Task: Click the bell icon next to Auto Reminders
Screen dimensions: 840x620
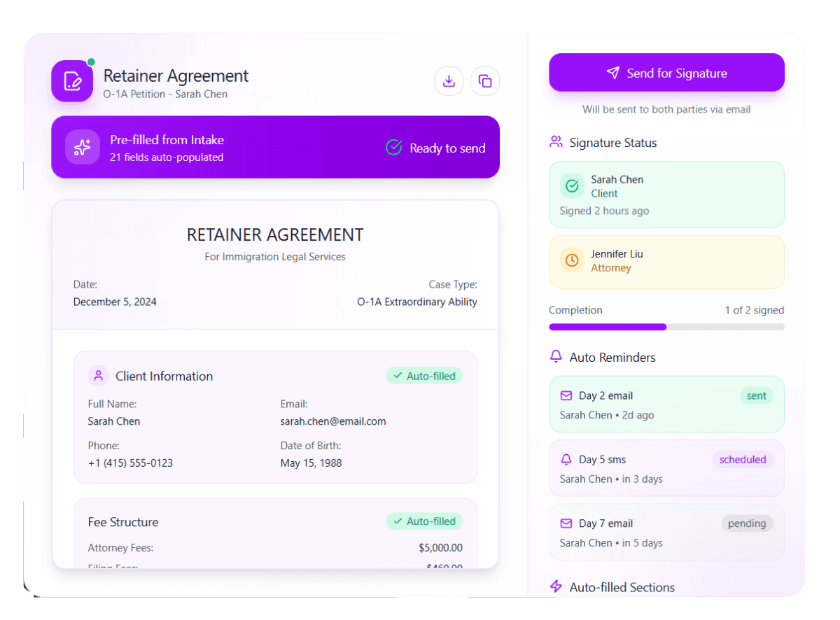Action: pyautogui.click(x=555, y=356)
